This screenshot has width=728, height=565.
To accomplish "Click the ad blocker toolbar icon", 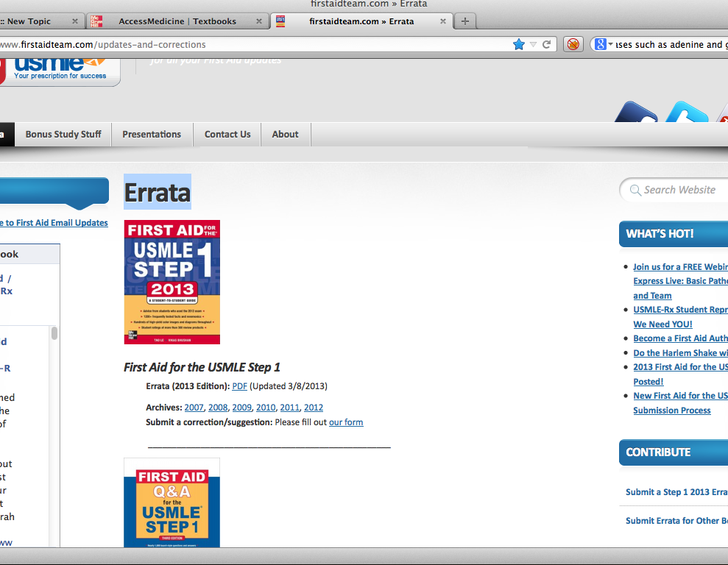I will click(573, 44).
